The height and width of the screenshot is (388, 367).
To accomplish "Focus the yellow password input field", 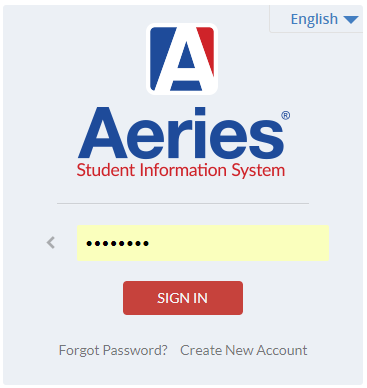I will click(x=203, y=243).
